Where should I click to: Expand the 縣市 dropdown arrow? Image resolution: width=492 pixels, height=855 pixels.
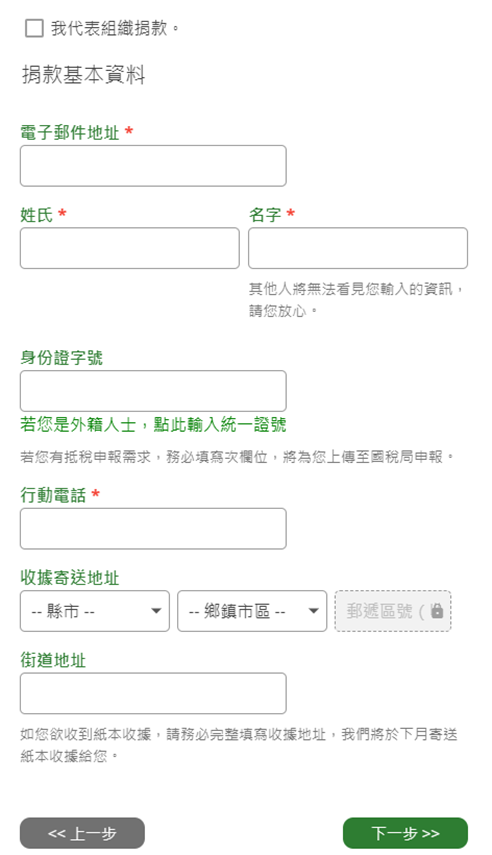coord(156,611)
